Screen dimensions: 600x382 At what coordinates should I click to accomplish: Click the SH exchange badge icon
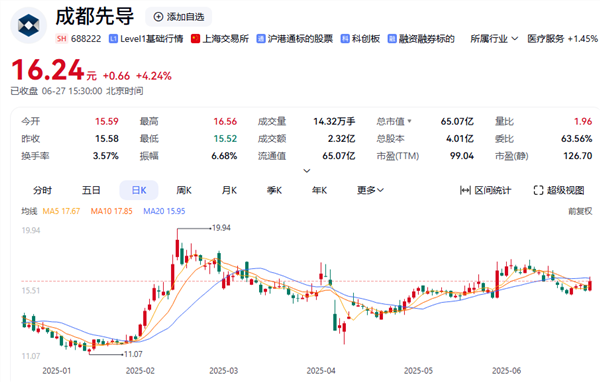(62, 39)
